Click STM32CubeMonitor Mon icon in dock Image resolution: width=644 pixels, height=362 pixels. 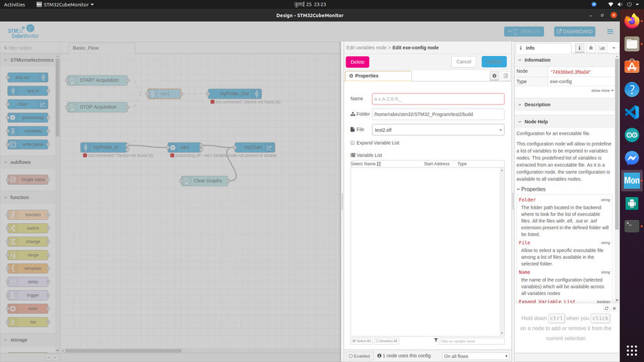pyautogui.click(x=632, y=180)
